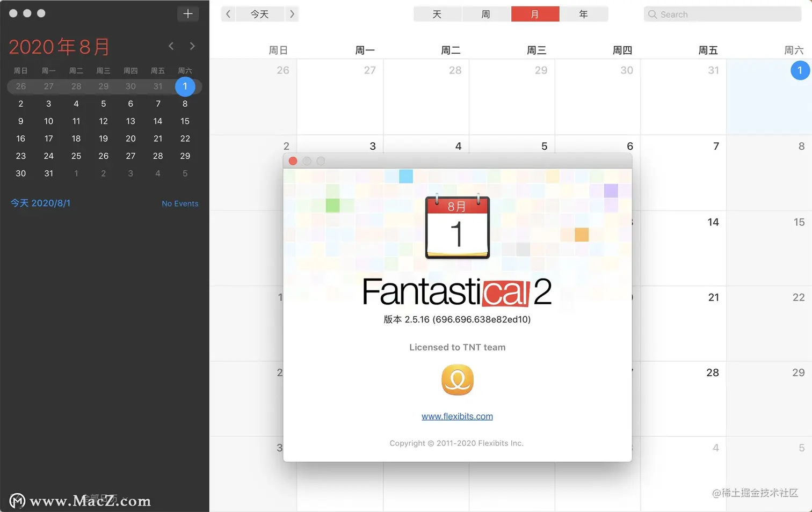
Task: Select July 26 in mini calendar
Action: [21, 86]
